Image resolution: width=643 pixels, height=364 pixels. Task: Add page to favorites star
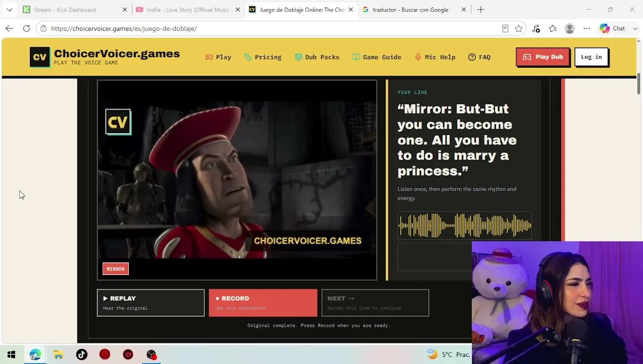(519, 28)
